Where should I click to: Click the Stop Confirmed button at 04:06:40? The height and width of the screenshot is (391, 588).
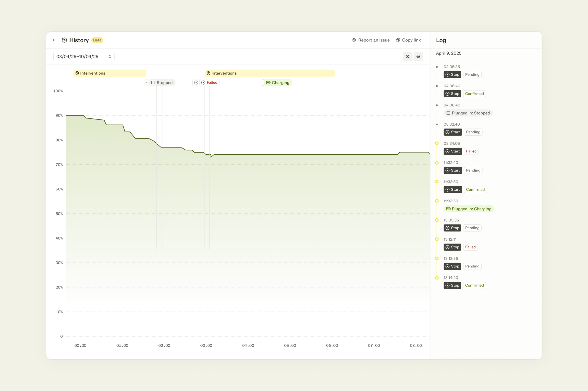pyautogui.click(x=452, y=94)
